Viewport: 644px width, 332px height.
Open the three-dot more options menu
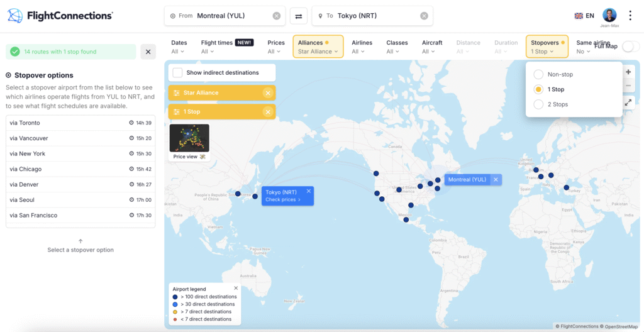point(630,16)
